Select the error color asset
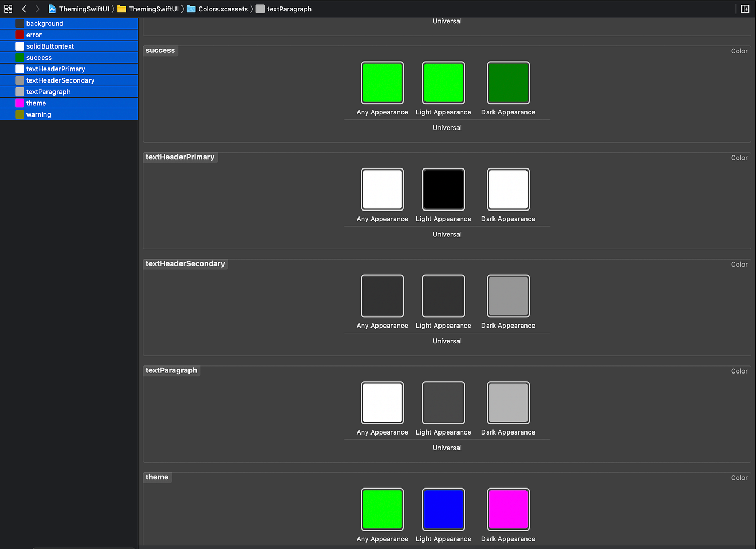Screen dimensions: 756x549 [x=69, y=35]
